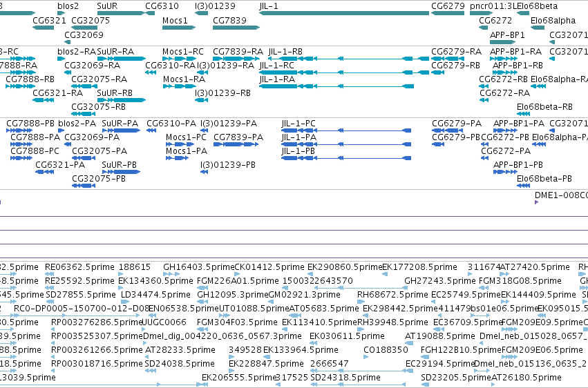Open transcript CG6321-RA
Screen dimensions: 588x388
pyautogui.click(x=58, y=93)
